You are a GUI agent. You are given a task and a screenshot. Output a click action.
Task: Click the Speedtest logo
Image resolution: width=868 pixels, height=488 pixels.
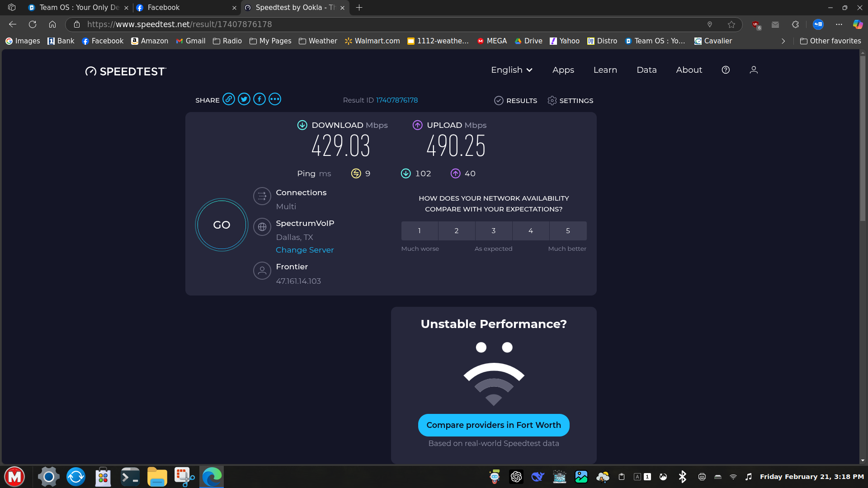[x=126, y=71]
